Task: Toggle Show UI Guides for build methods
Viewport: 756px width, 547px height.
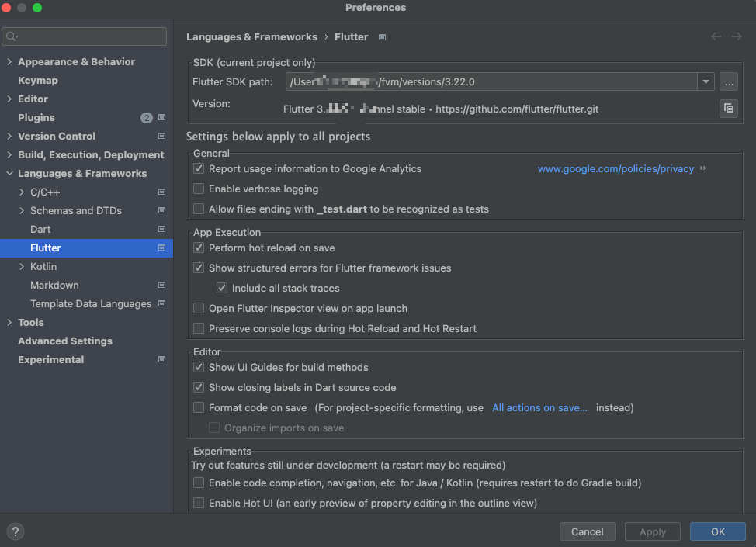Action: click(199, 367)
